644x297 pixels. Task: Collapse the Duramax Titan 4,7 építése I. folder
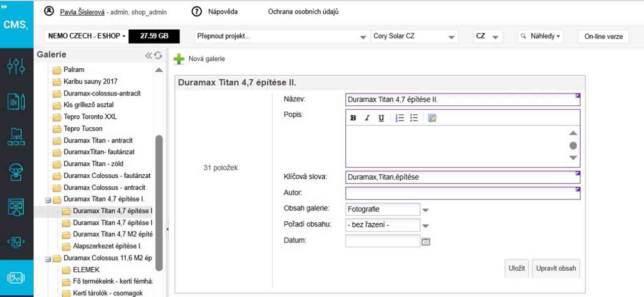coord(48,200)
